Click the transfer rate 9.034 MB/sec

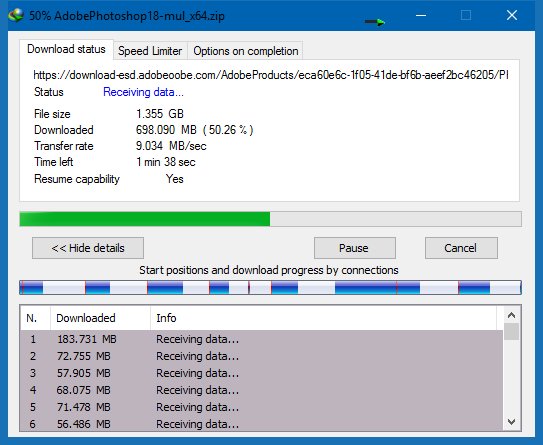click(x=171, y=146)
